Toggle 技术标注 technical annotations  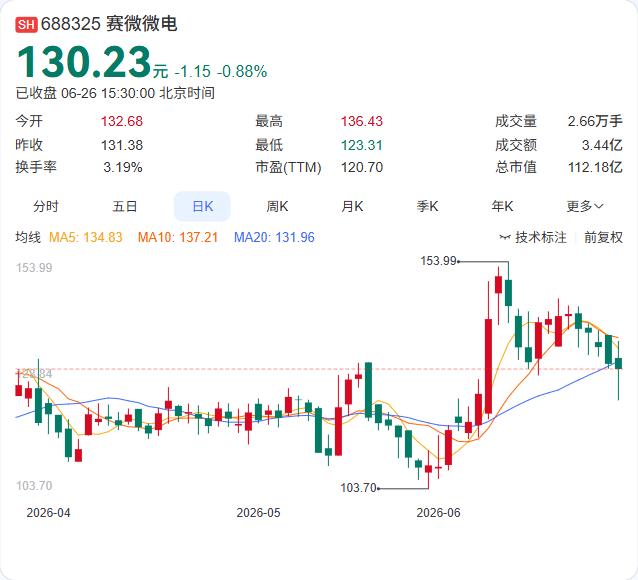click(x=540, y=237)
